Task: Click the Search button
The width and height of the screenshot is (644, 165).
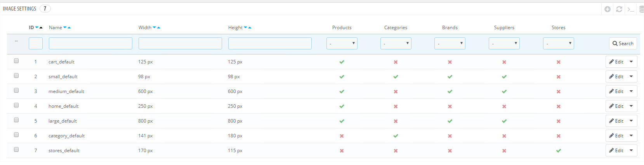Action: click(623, 44)
